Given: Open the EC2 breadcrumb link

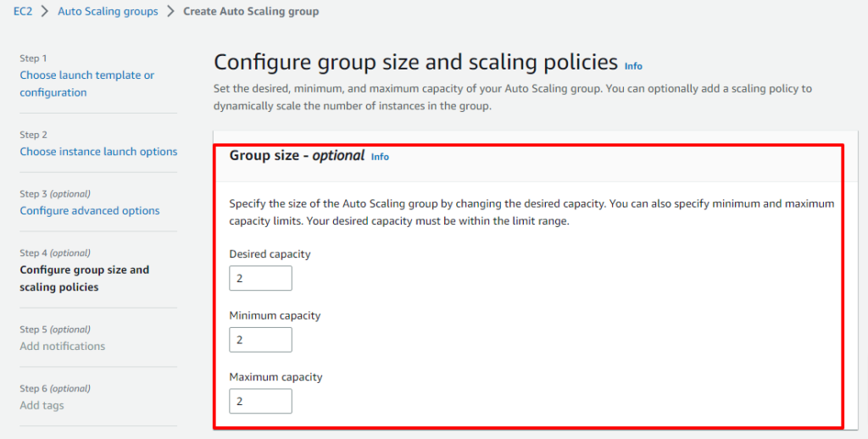Looking at the screenshot, I should 23,11.
